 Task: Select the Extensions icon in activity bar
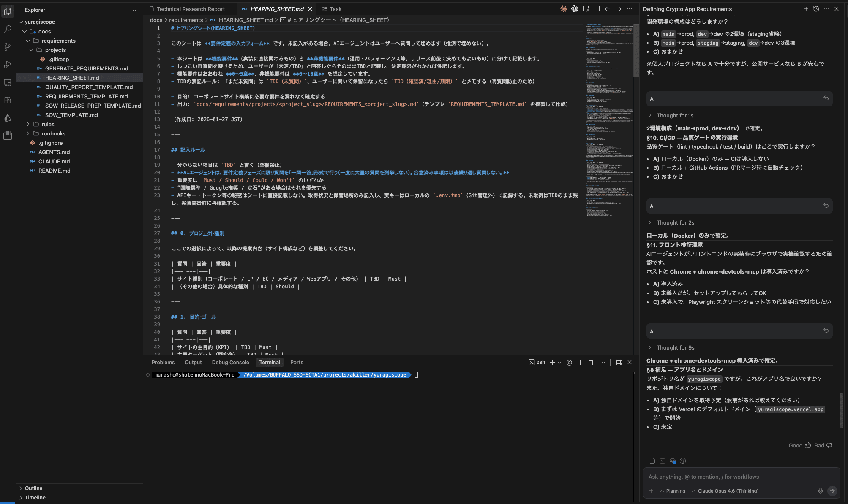click(8, 100)
